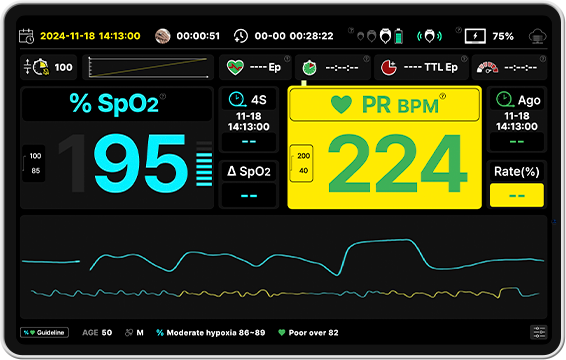Select the white oximeter ring device icon
This screenshot has height=360, width=566.
click(x=385, y=36)
